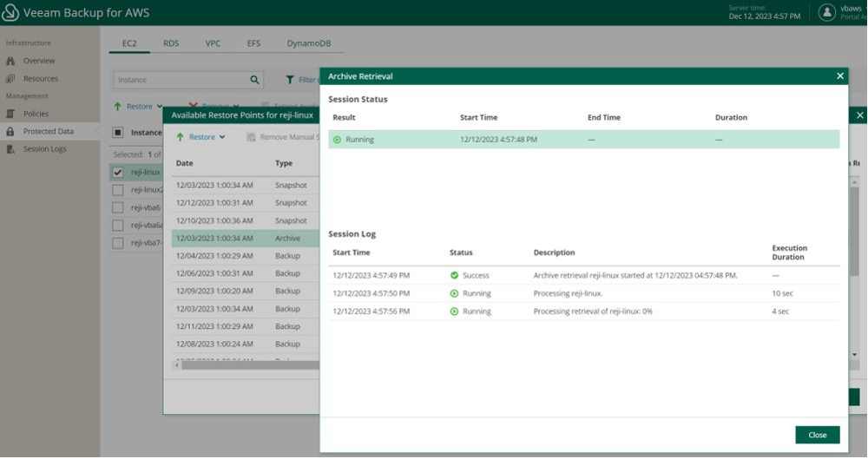Click 'Archive retrieval reji-linux started' log description
This screenshot has height=459, width=868.
click(635, 275)
